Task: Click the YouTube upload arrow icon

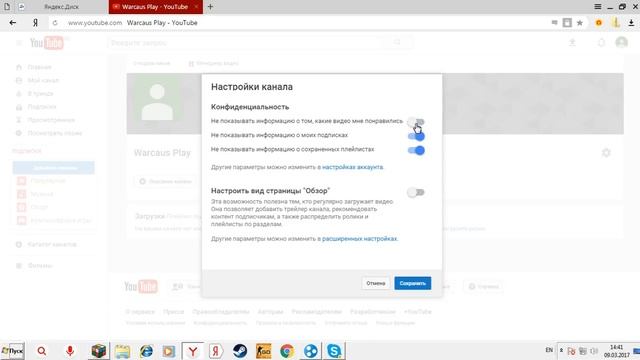Action: [572, 42]
